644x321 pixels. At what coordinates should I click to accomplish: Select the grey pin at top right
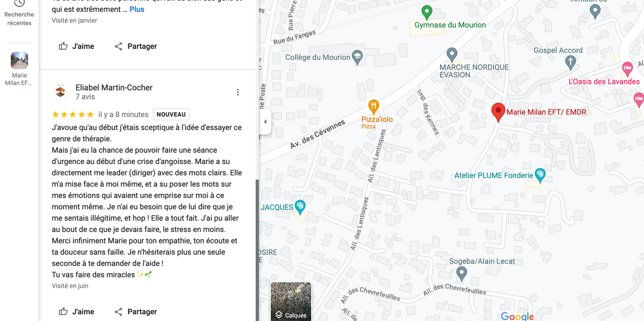(x=595, y=11)
